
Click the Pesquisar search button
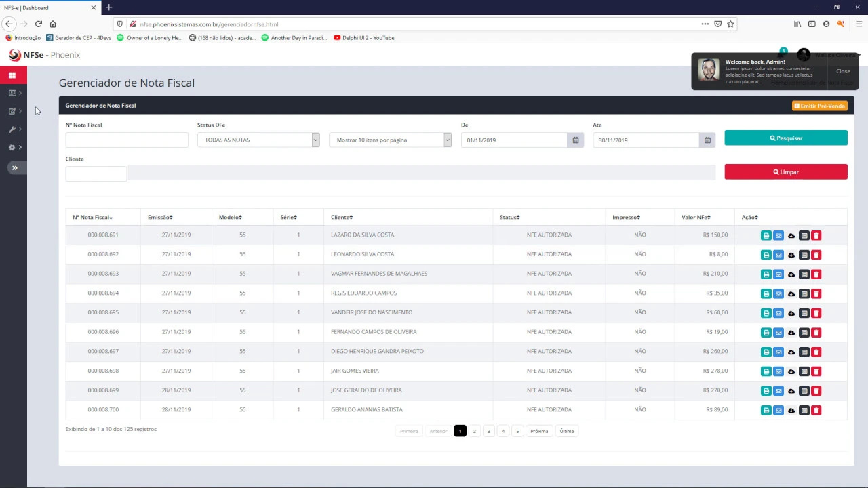pyautogui.click(x=786, y=138)
